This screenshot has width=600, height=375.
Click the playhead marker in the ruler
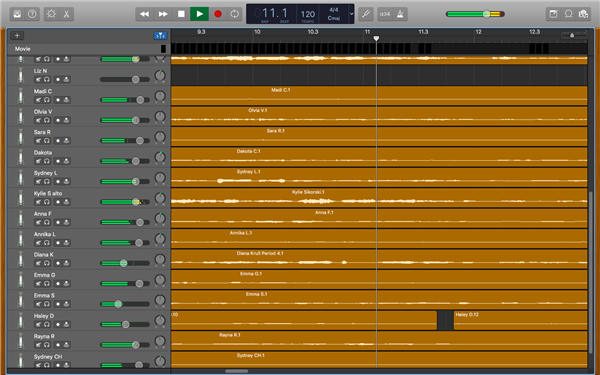(376, 38)
